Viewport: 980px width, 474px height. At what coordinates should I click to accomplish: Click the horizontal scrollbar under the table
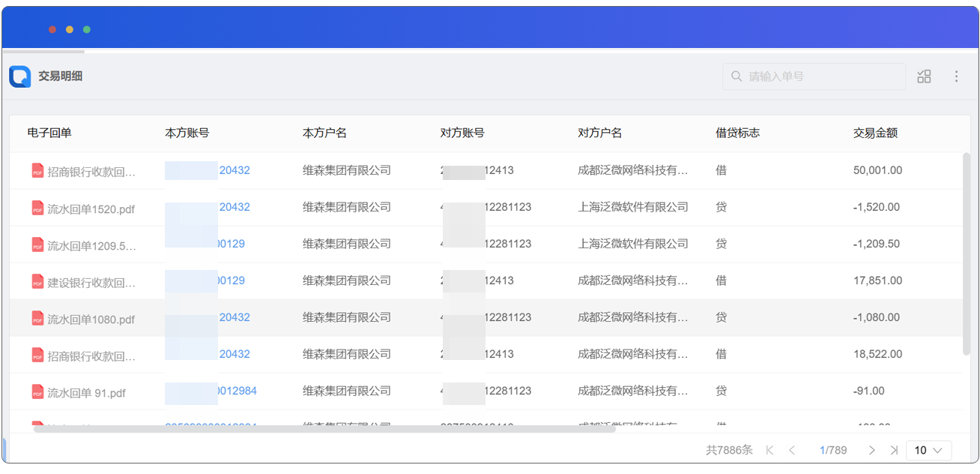324,429
